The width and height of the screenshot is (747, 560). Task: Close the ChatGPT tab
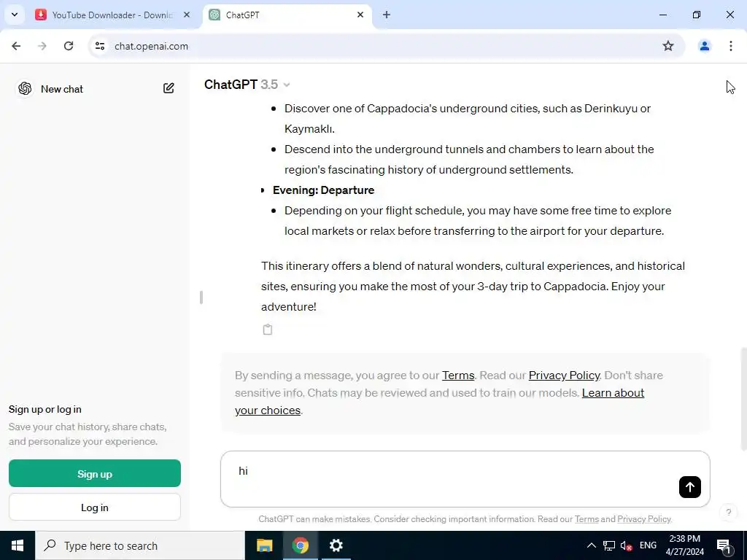[360, 15]
